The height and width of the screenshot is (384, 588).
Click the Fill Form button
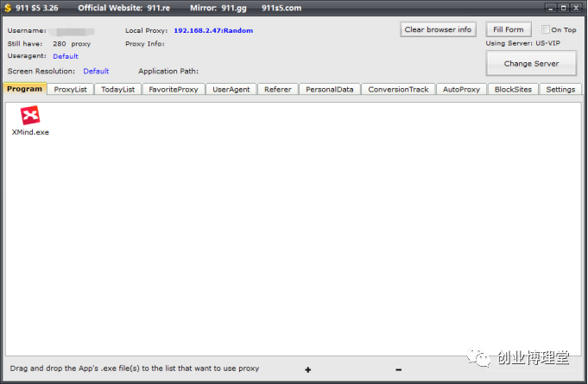click(509, 29)
